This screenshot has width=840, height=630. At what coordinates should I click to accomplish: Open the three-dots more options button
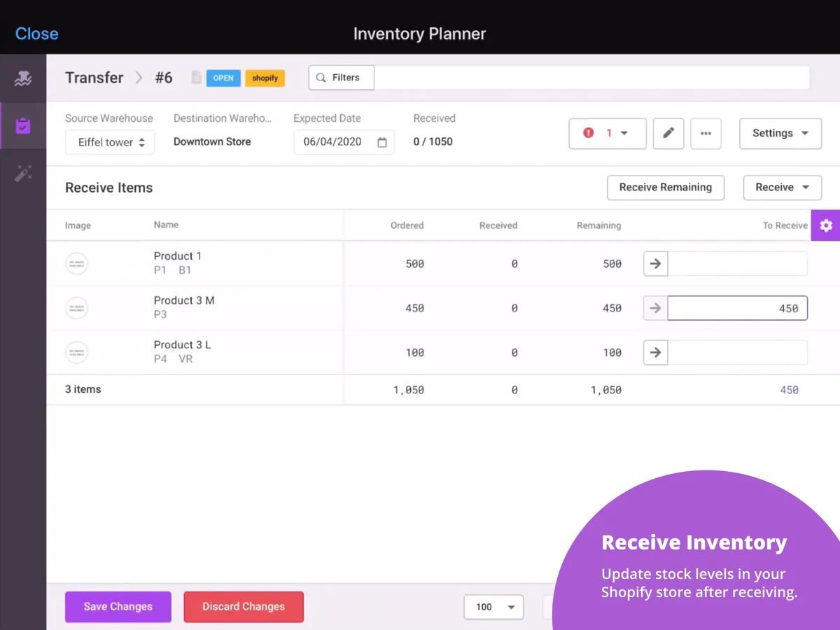(706, 133)
